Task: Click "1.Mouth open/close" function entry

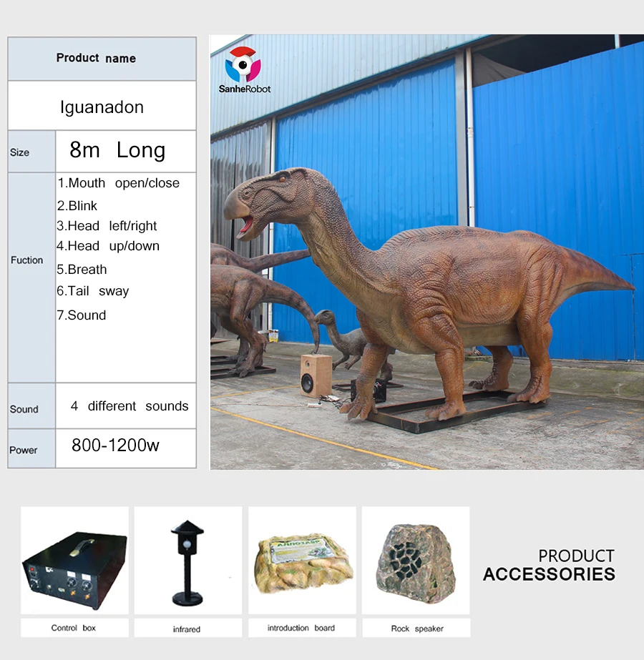Action: pyautogui.click(x=119, y=183)
